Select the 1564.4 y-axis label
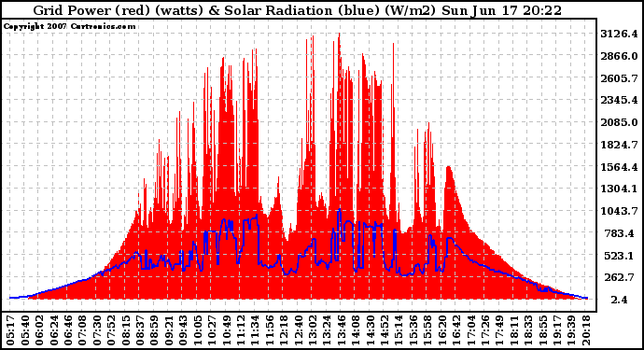Viewport: 644px width, 350px height. coord(619,167)
